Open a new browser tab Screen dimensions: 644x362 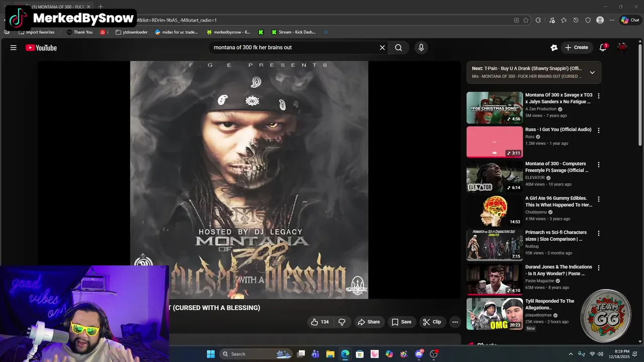click(x=101, y=7)
